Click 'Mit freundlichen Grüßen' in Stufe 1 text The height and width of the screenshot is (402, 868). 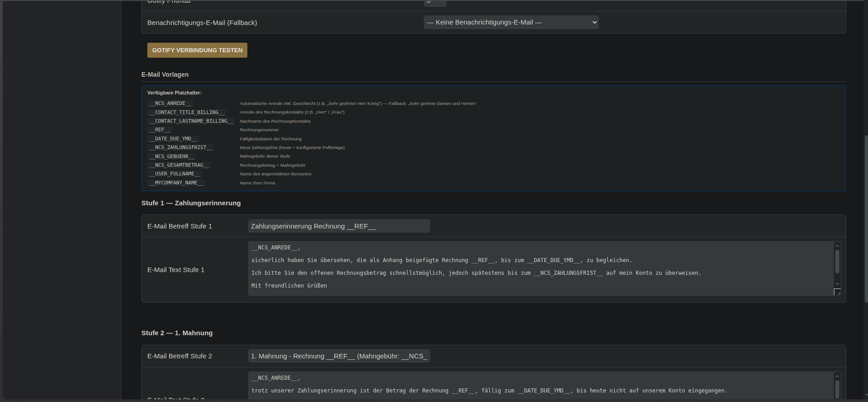[289, 286]
